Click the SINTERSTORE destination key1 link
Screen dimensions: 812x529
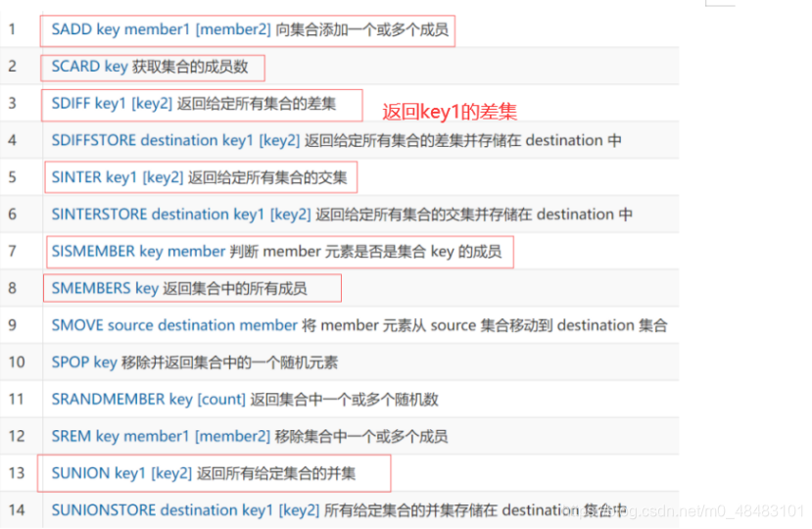(x=181, y=215)
